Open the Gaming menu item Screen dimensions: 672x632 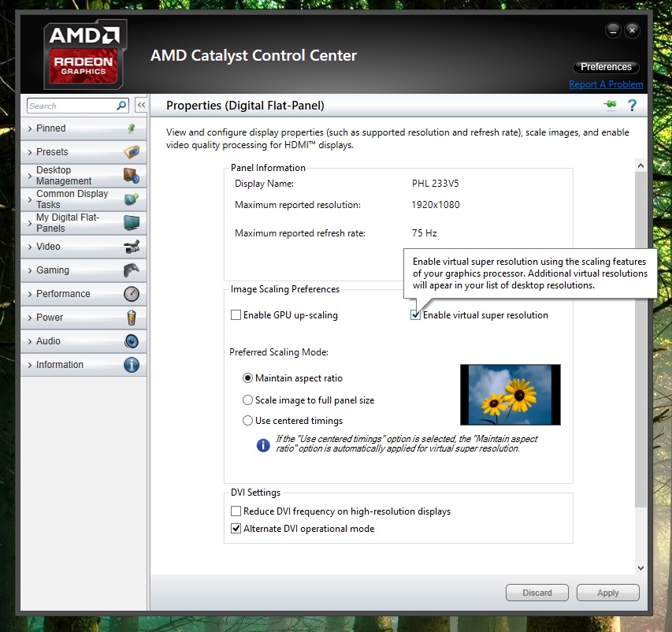(84, 270)
